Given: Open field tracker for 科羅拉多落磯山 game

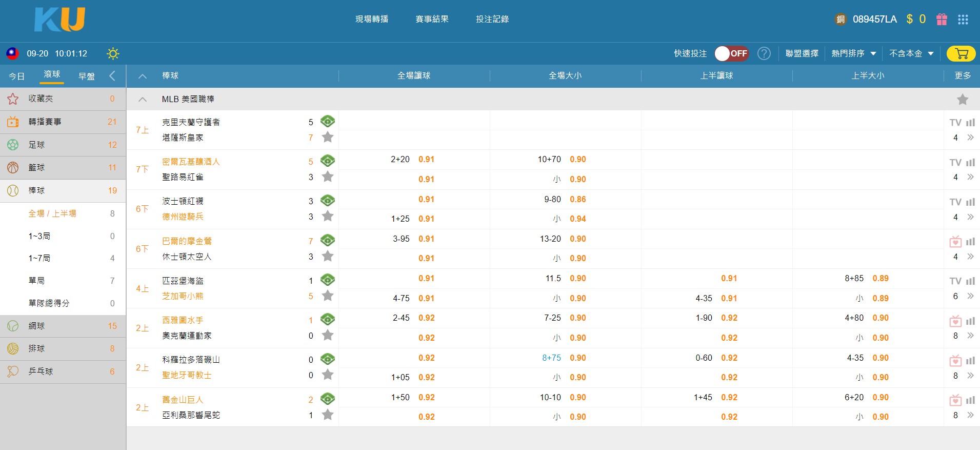Looking at the screenshot, I should (328, 359).
